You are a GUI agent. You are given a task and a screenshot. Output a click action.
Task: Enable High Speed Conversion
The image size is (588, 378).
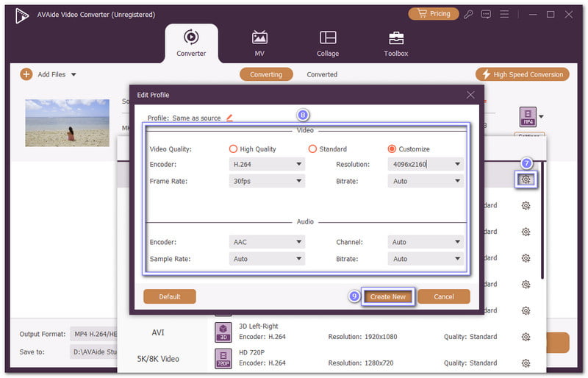523,74
